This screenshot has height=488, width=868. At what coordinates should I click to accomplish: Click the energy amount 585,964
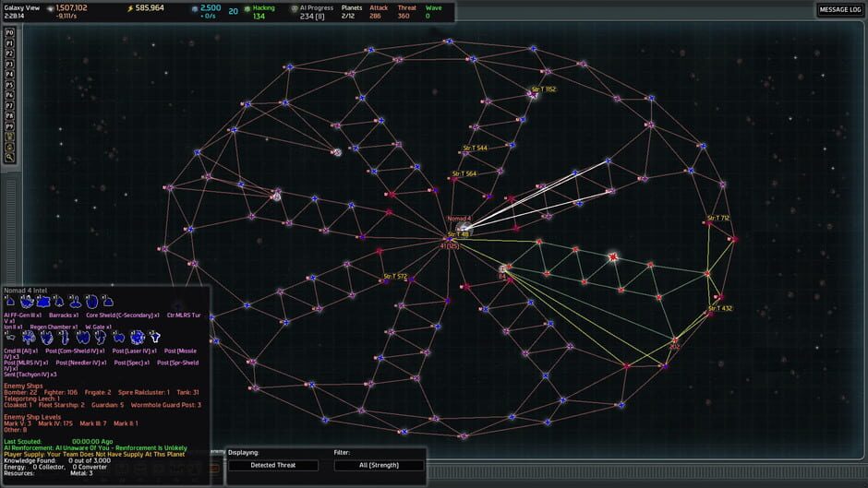coord(150,7)
